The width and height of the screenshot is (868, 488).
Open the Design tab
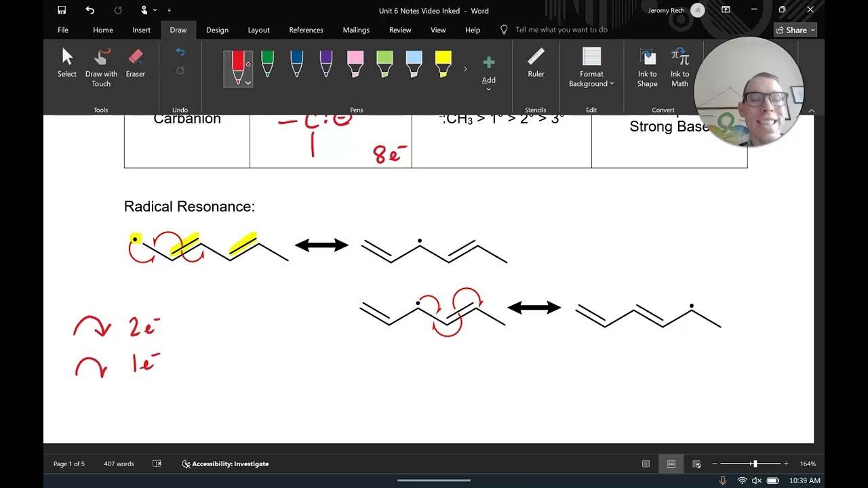[217, 30]
